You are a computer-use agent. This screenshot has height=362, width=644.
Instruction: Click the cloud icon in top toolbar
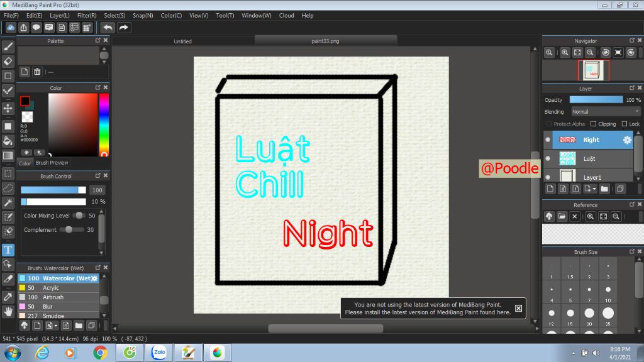pyautogui.click(x=11, y=28)
